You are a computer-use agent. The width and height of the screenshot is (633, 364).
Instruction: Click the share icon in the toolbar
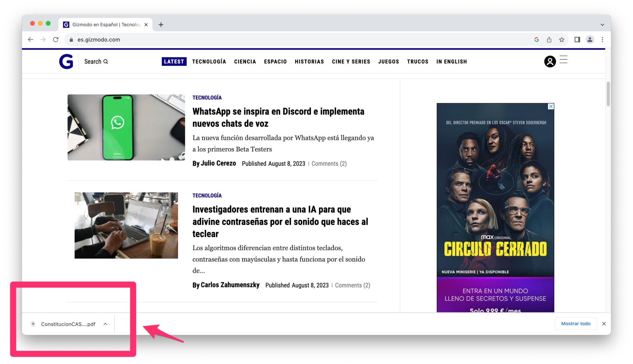click(x=549, y=40)
